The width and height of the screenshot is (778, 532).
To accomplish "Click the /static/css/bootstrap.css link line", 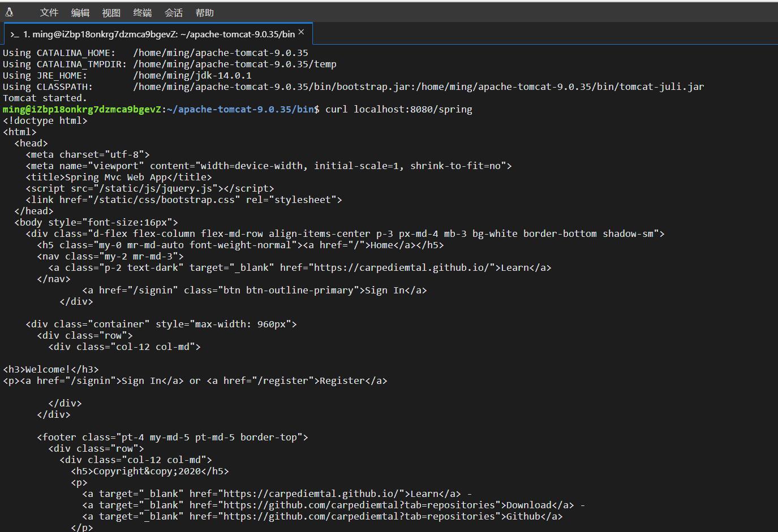I will click(184, 200).
